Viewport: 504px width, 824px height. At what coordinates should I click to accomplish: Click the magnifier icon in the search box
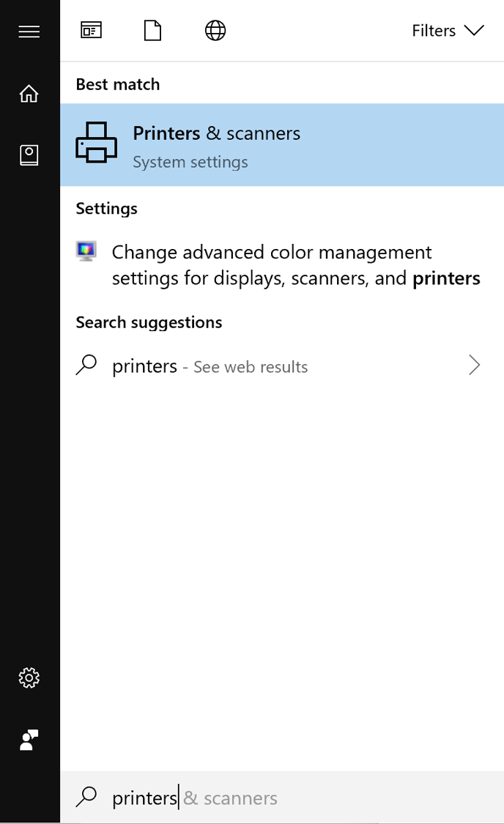click(86, 797)
